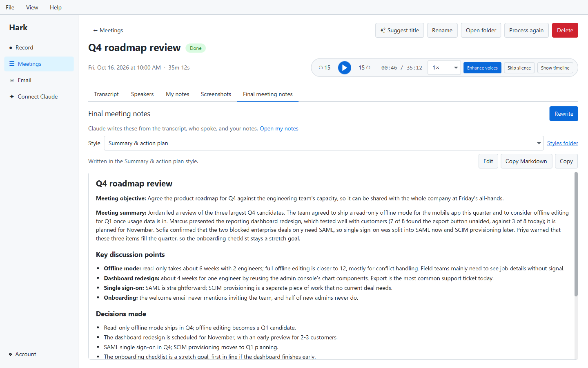Click the Q4 roadmap review page title
Image resolution: width=588 pixels, height=368 pixels.
(x=134, y=48)
